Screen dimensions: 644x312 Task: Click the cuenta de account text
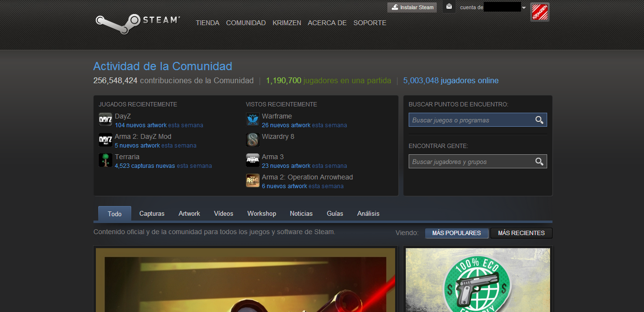(472, 7)
